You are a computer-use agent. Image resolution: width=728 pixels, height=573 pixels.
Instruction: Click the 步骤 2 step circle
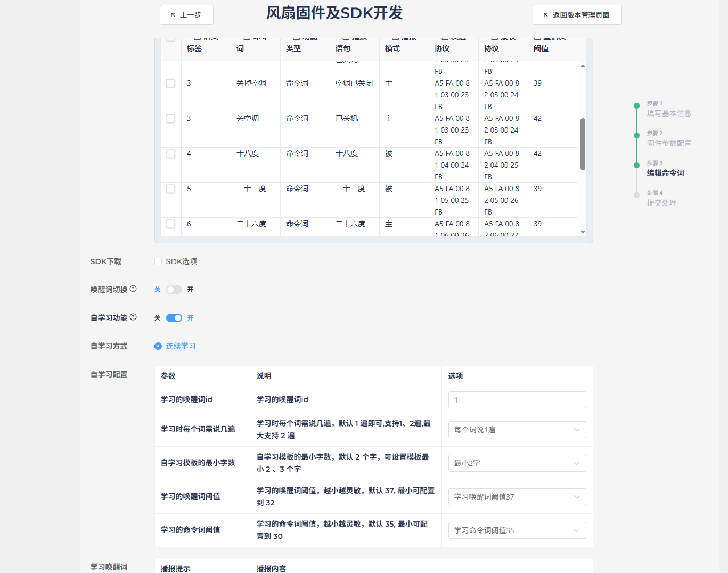click(636, 135)
